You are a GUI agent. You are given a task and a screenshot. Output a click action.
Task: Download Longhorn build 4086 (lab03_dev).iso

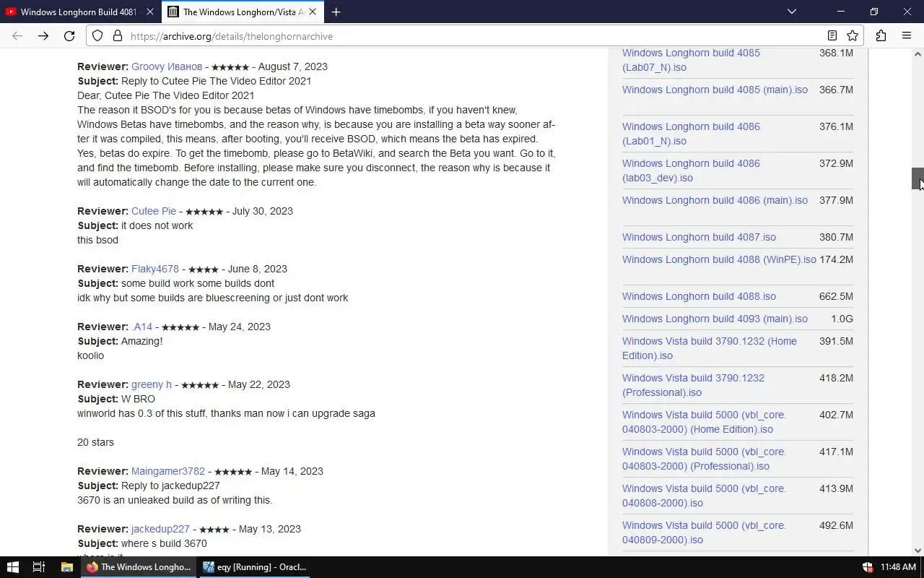pyautogui.click(x=691, y=171)
